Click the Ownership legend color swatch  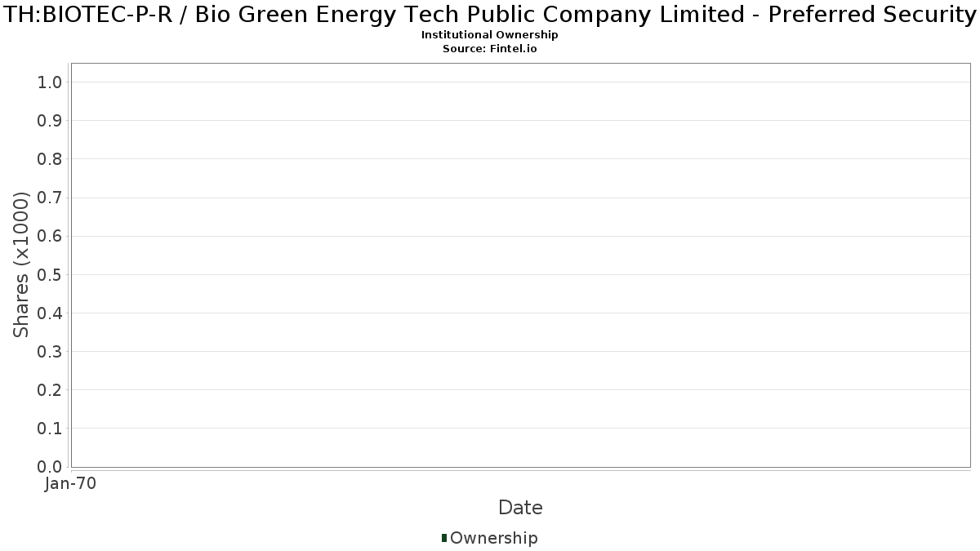pos(443,538)
